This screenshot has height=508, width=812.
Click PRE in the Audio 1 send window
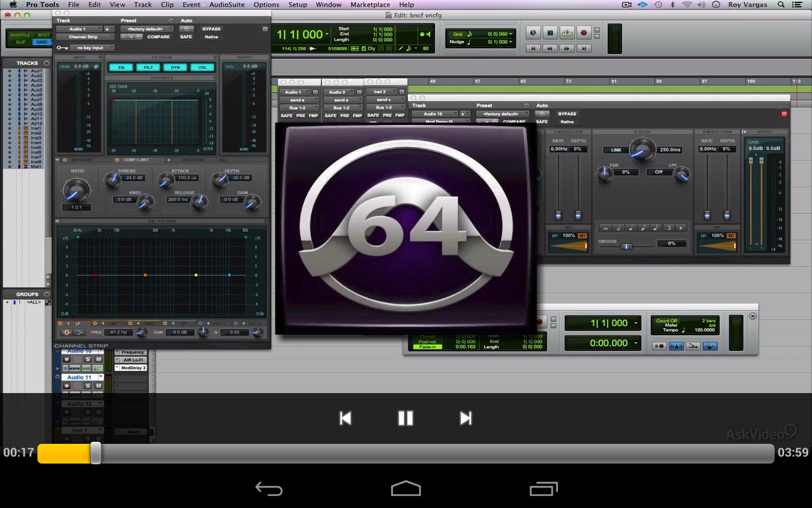click(300, 116)
